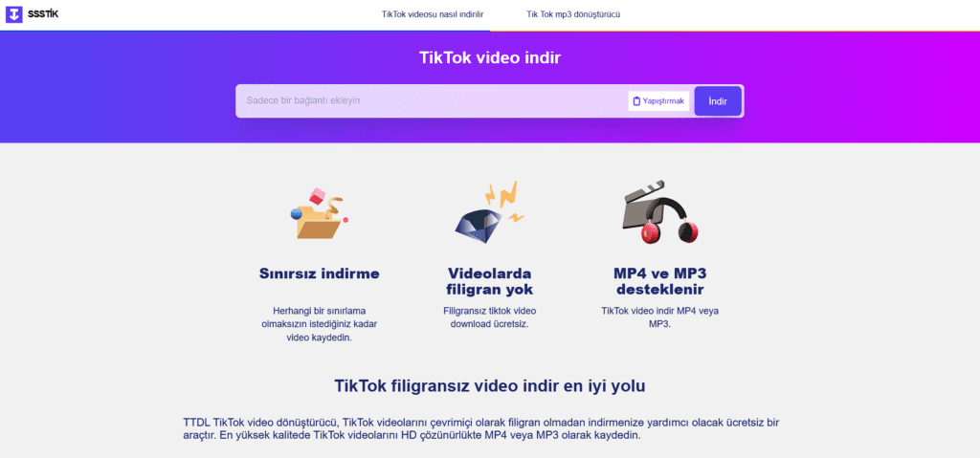Click the SSSTIK logo icon
The image size is (980, 458).
tap(13, 14)
